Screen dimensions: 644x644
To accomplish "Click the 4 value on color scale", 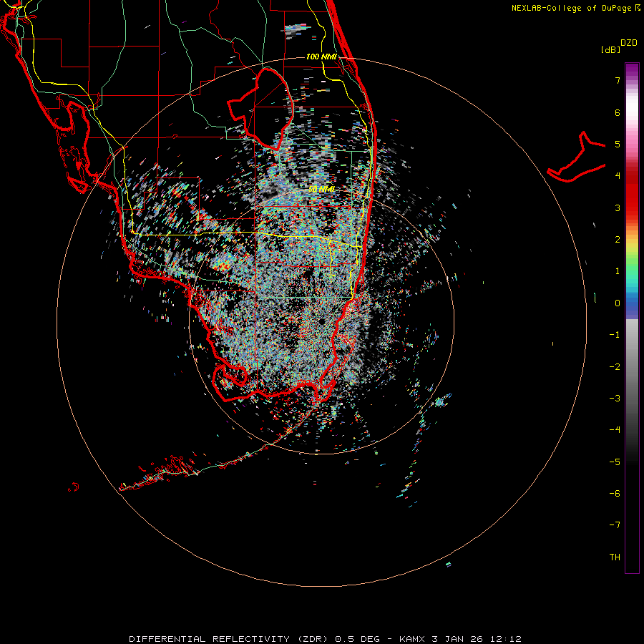I will click(618, 176).
